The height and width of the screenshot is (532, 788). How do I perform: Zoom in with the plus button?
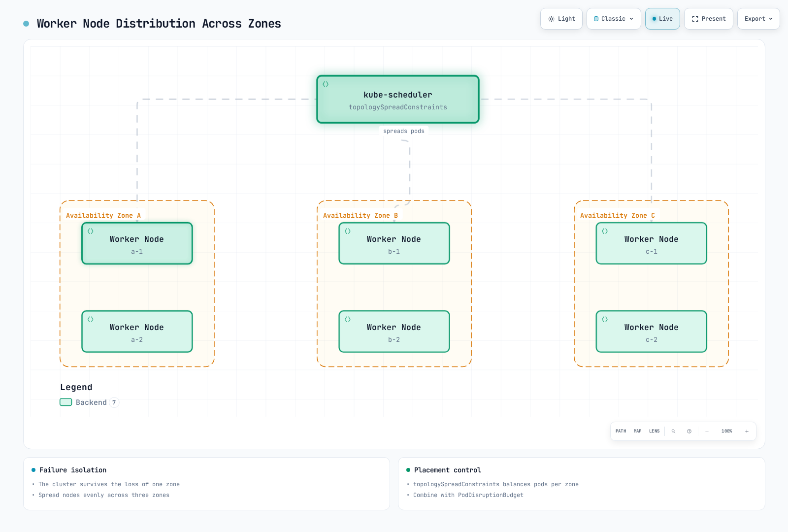coord(747,431)
